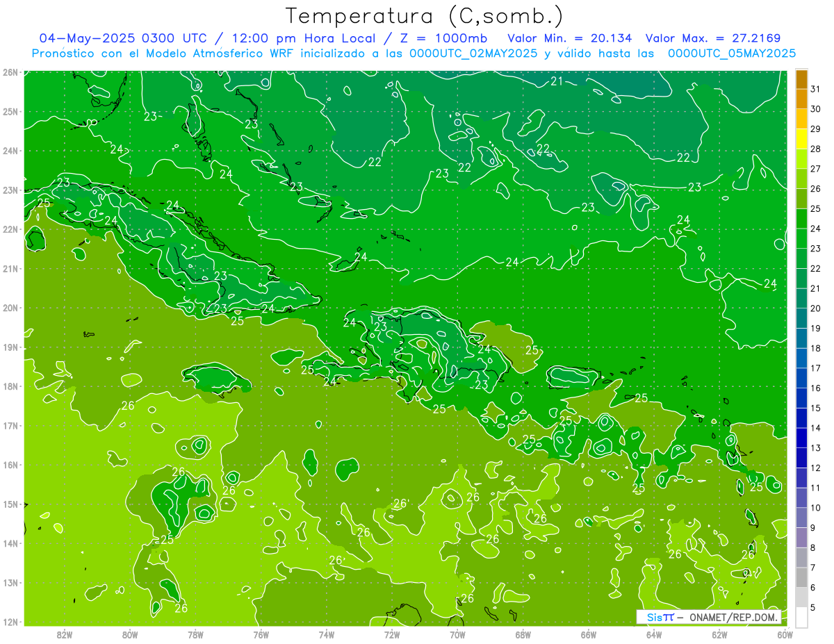The image size is (834, 644).
Task: Click the color bar segment between 24 and 25
Action: tap(801, 219)
